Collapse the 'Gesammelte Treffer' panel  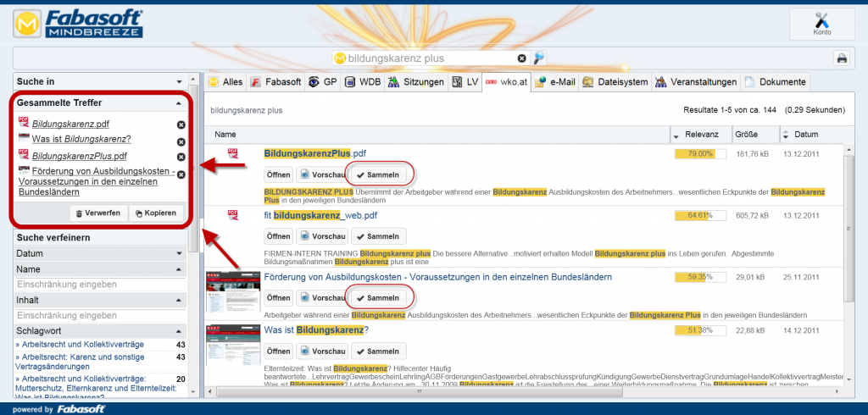coord(179,103)
